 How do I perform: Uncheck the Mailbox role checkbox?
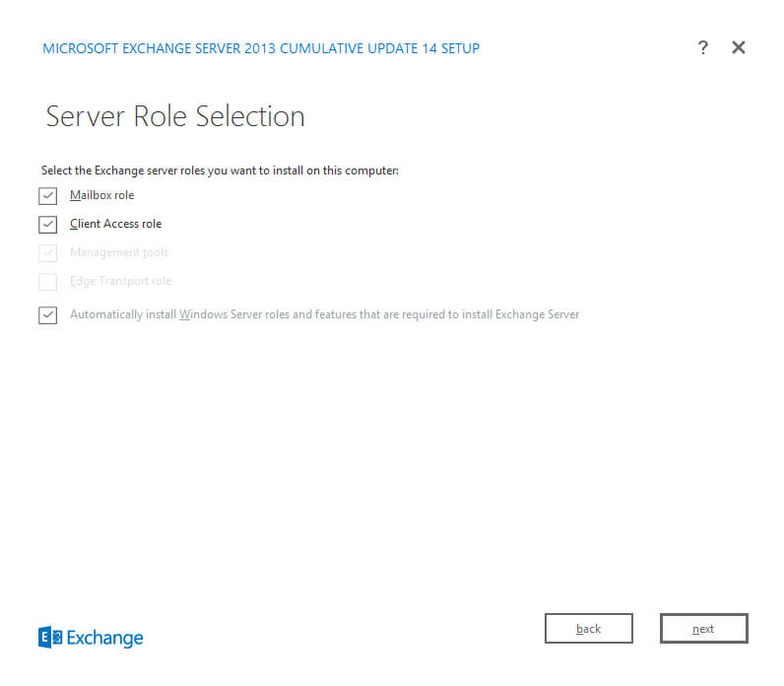pos(48,195)
